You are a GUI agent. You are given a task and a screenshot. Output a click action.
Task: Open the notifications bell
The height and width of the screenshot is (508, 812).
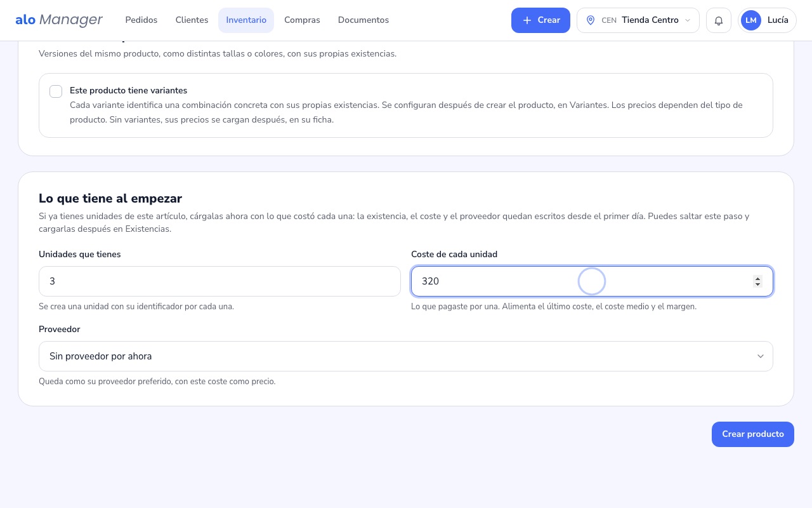click(x=719, y=20)
